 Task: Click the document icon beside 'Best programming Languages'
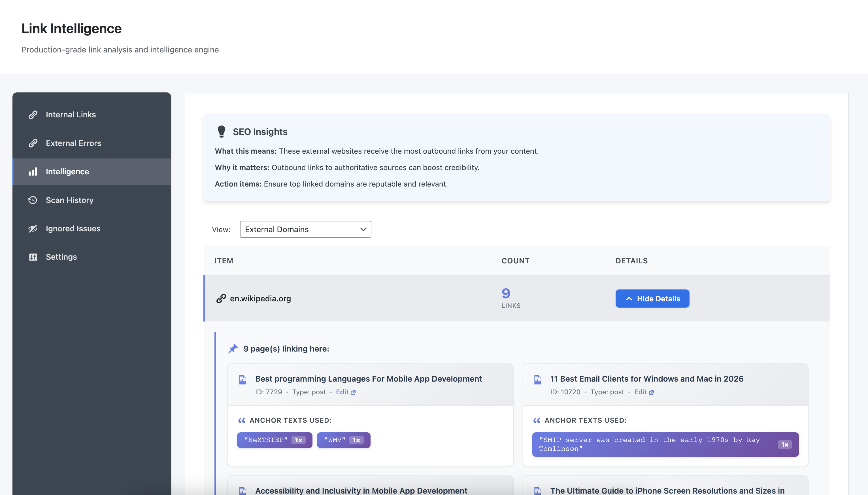(x=242, y=379)
